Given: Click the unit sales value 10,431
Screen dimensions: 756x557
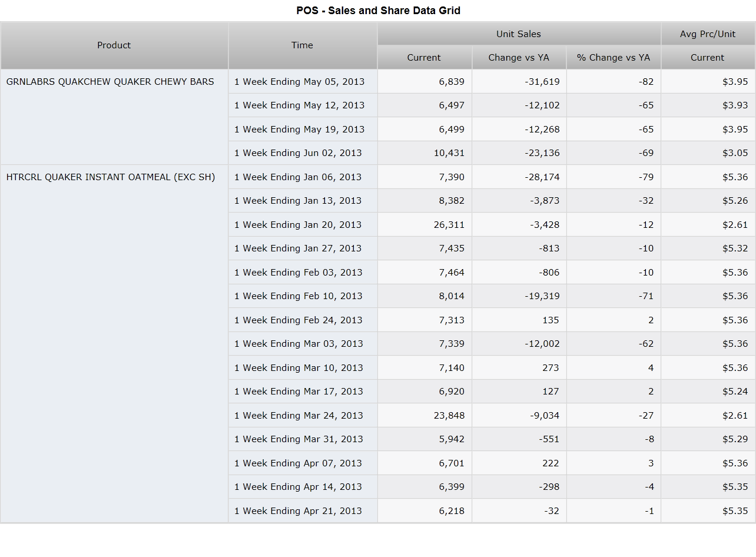Looking at the screenshot, I should pyautogui.click(x=449, y=153).
